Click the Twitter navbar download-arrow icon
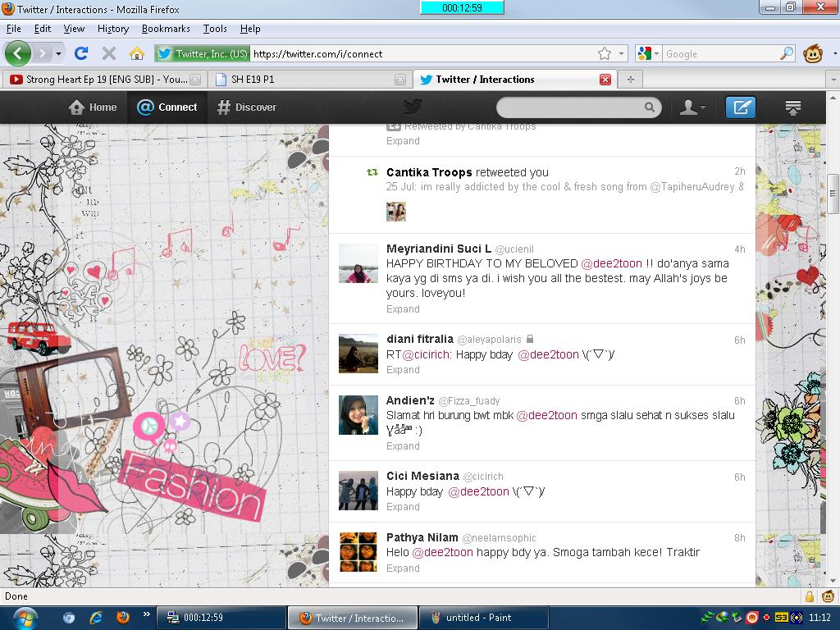This screenshot has height=630, width=840. 793,107
